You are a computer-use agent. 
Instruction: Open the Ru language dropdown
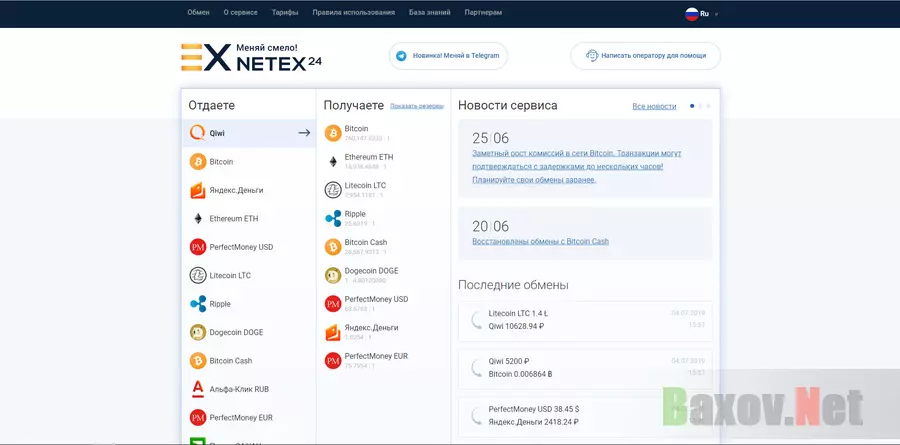(x=701, y=13)
